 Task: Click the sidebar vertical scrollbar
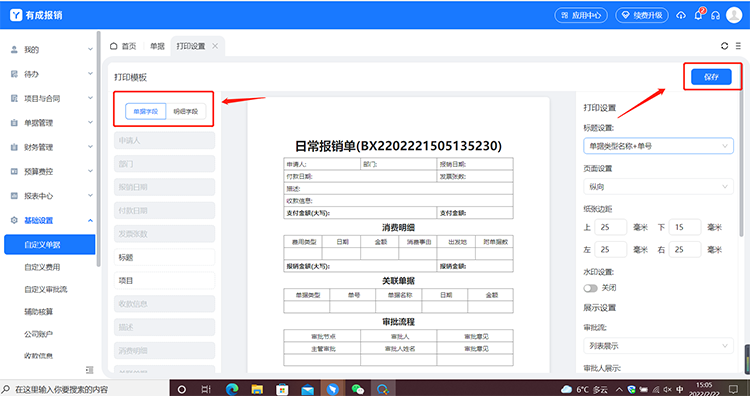[99, 148]
